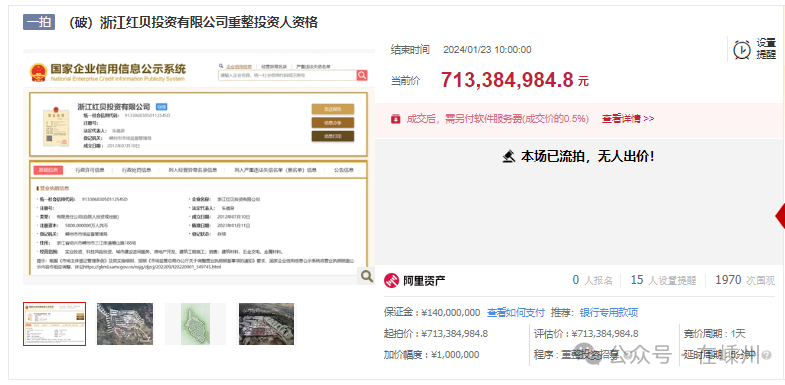Click the 0 人报名 counter
This screenshot has width=785, height=385.
592,280
